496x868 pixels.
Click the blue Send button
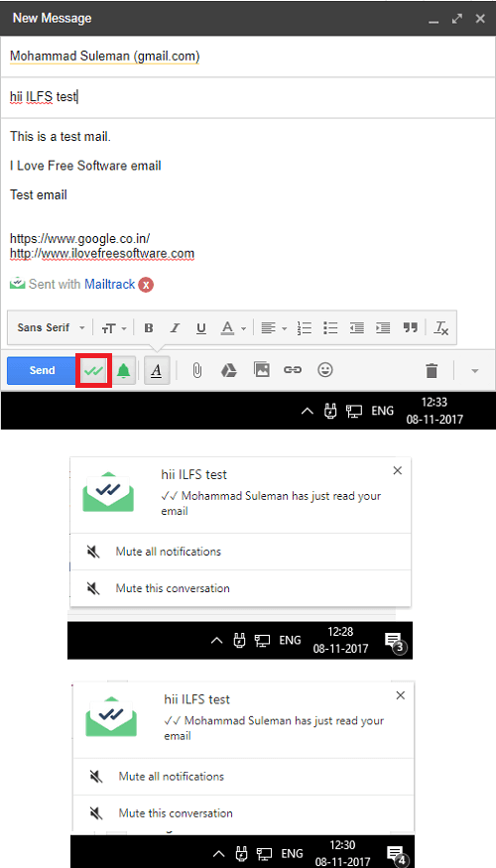coord(42,370)
